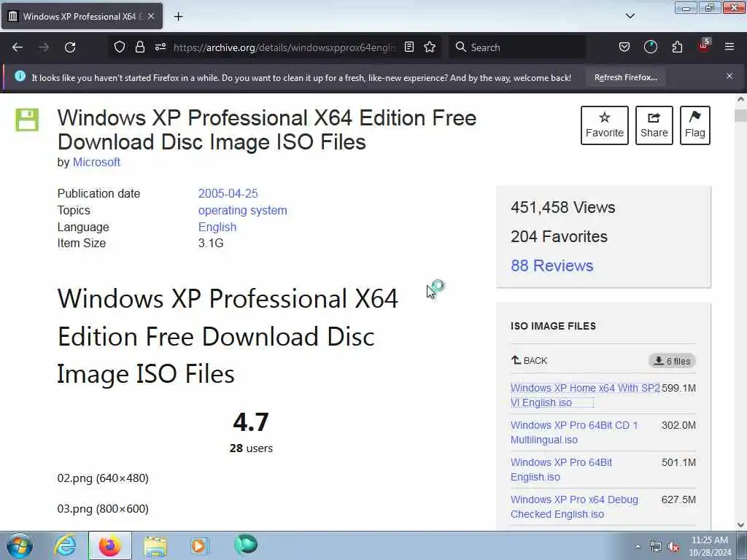Open the Microsoft creator link
This screenshot has height=560, width=747.
point(96,163)
